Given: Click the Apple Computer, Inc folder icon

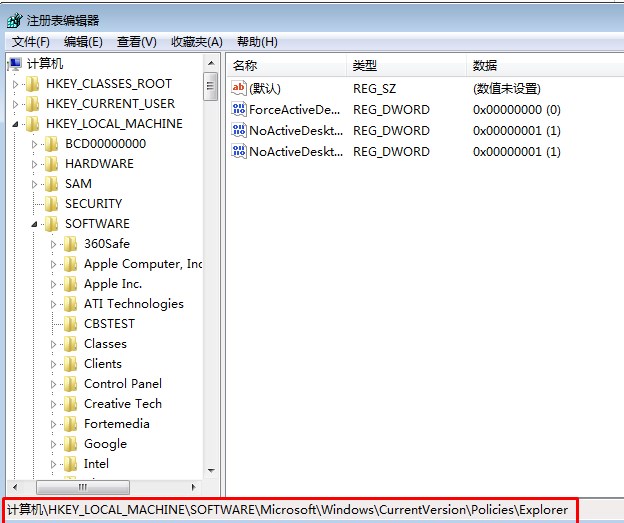Looking at the screenshot, I should (x=70, y=263).
